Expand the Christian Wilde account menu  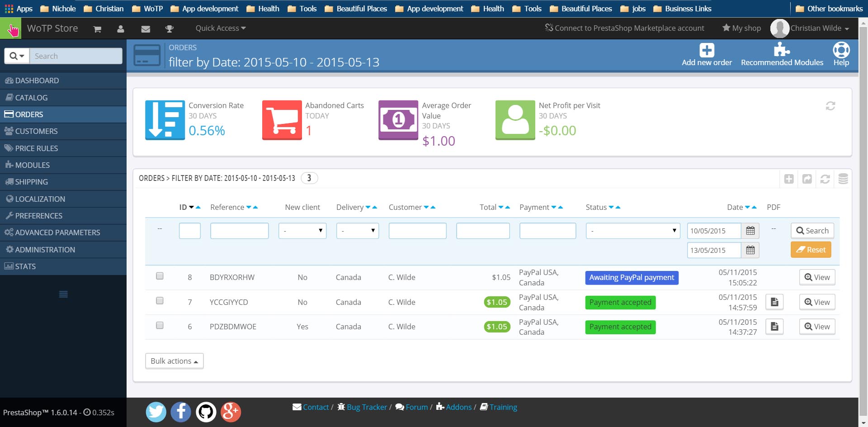(820, 28)
